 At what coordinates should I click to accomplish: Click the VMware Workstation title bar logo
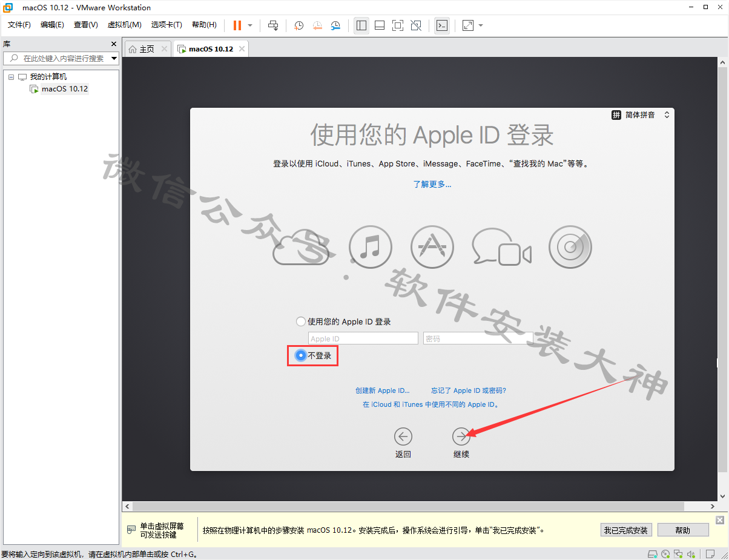8,7
